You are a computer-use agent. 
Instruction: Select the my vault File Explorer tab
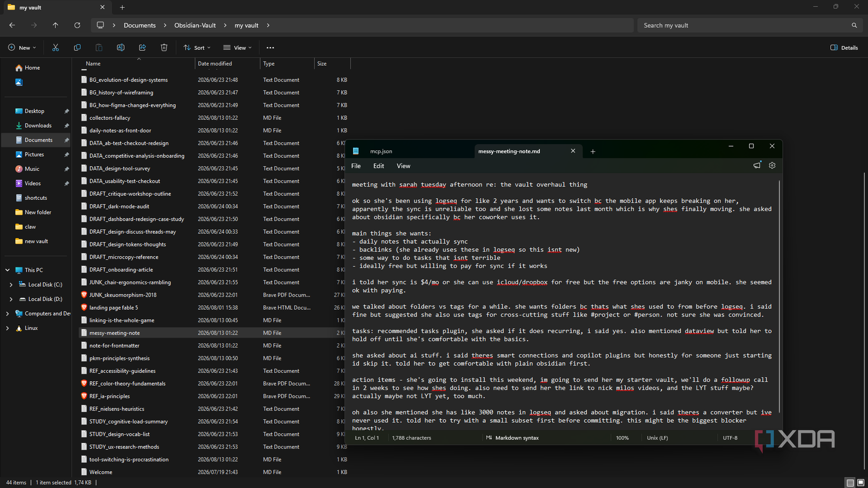(x=56, y=7)
